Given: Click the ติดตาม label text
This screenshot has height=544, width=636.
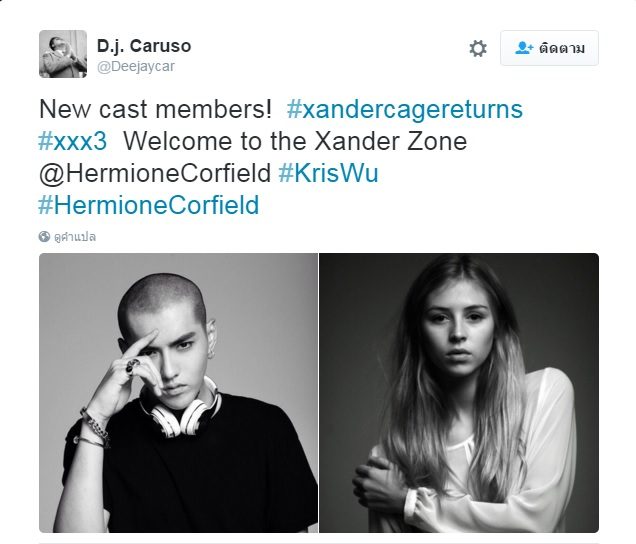Looking at the screenshot, I should tap(562, 48).
